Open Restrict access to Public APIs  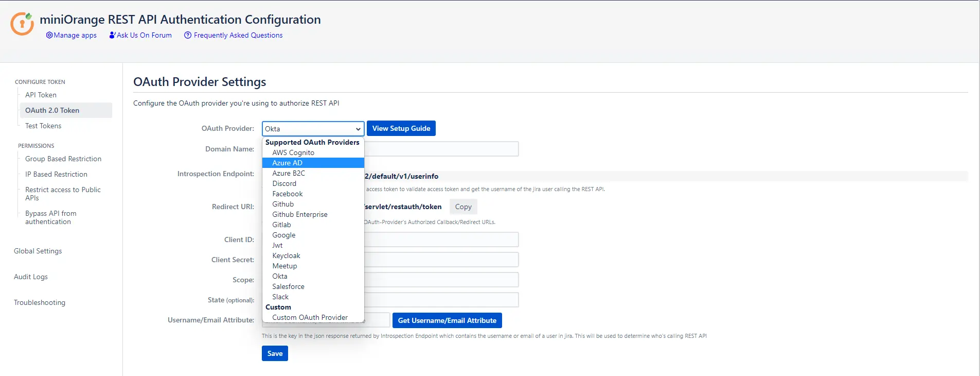pyautogui.click(x=63, y=194)
